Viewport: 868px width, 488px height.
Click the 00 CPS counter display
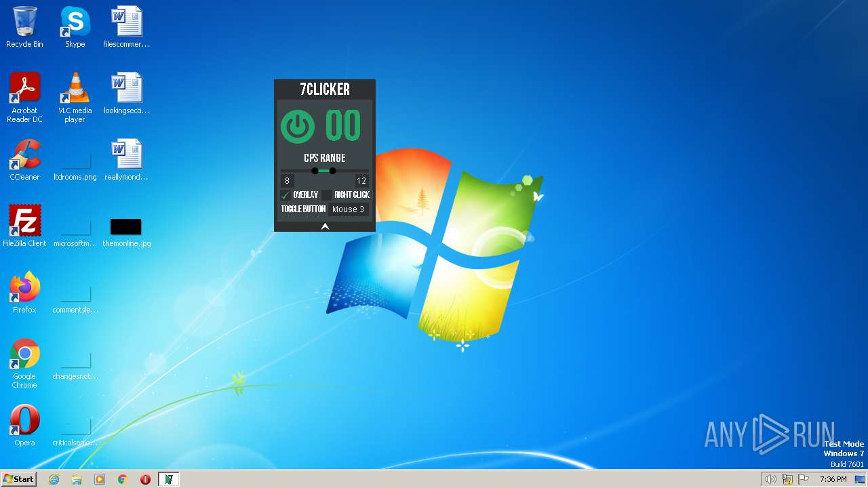pyautogui.click(x=343, y=126)
